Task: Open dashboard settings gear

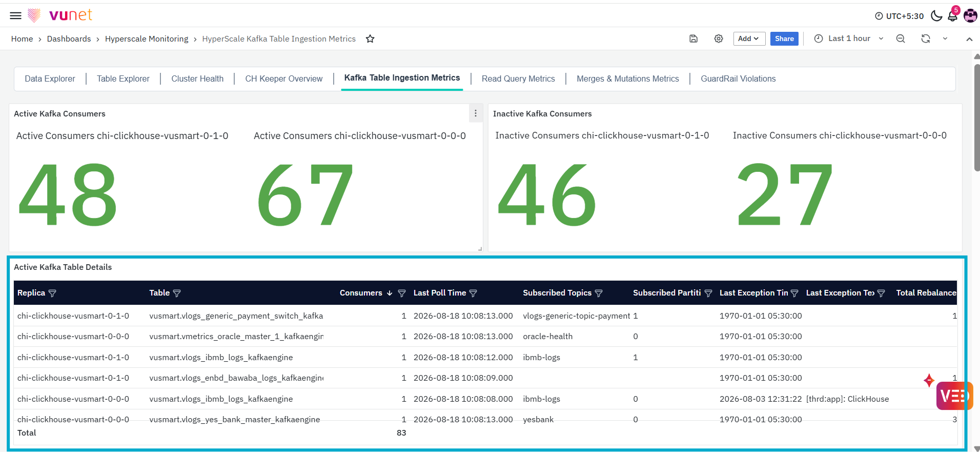Action: 719,38
